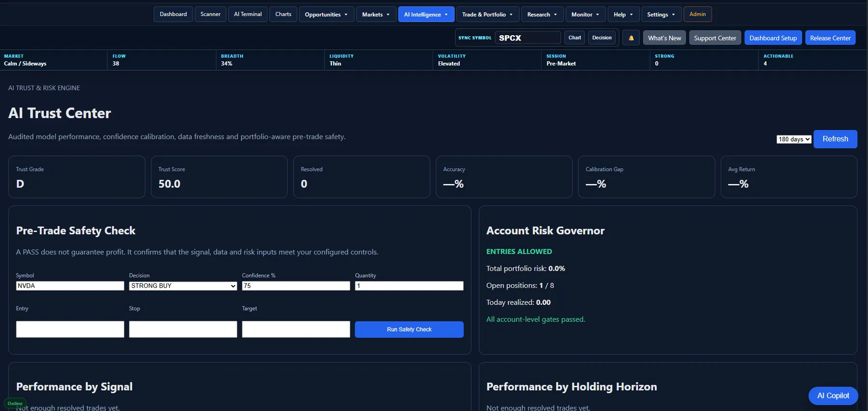
Task: Expand the Monitor dropdown menu
Action: [585, 14]
